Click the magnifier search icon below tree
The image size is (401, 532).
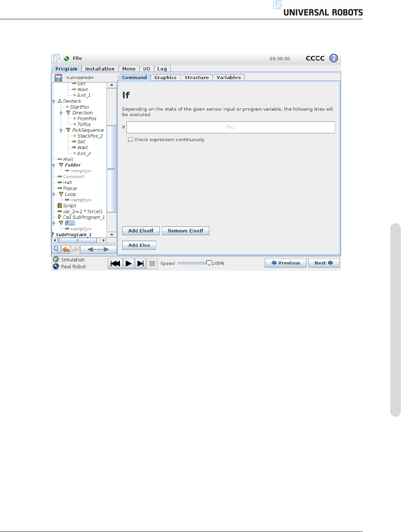[56, 249]
